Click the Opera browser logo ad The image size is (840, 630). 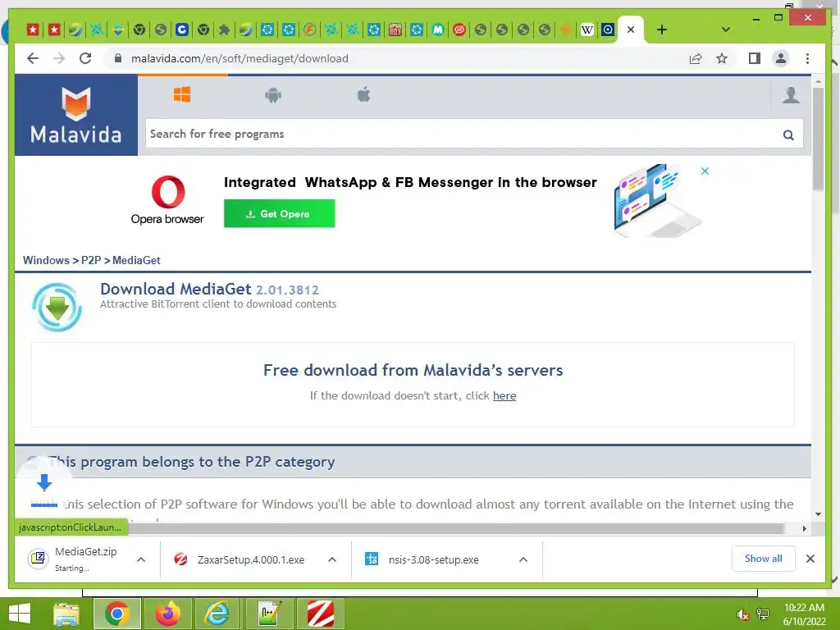(167, 200)
